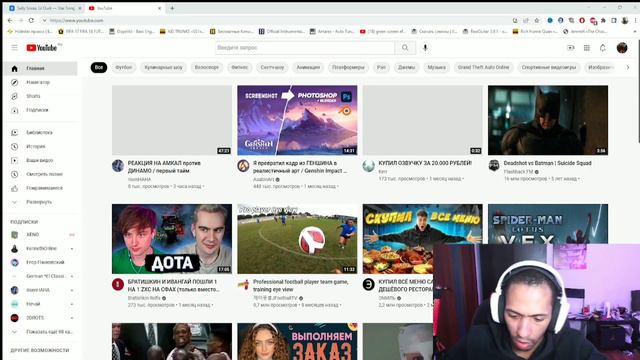Select the Кулинарные шоу chip
Screen dimensions: 640x360
163,67
